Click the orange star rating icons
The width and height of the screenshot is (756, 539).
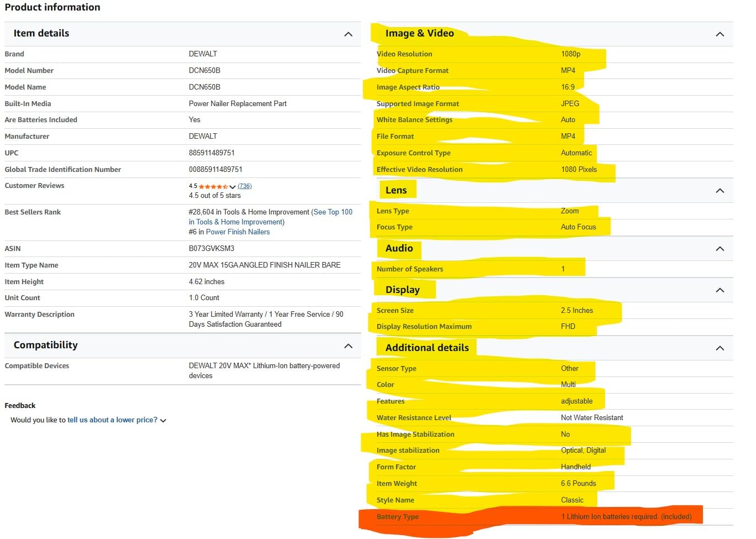(x=213, y=186)
